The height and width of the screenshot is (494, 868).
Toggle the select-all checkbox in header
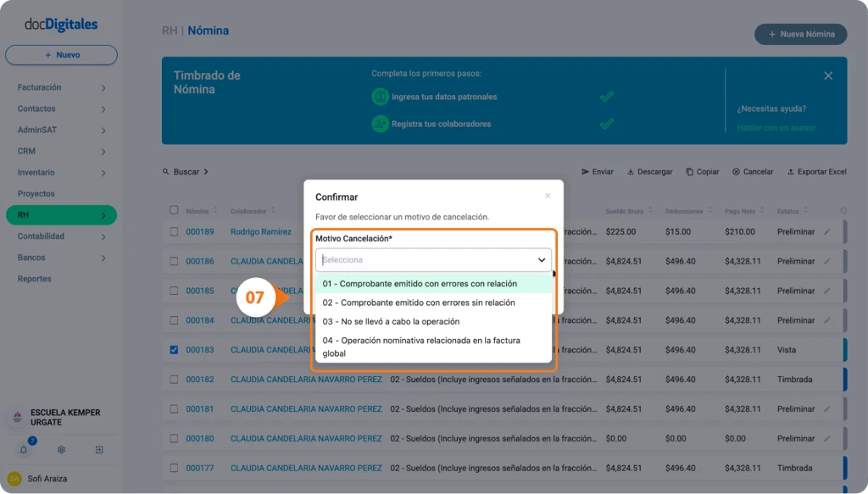[174, 210]
